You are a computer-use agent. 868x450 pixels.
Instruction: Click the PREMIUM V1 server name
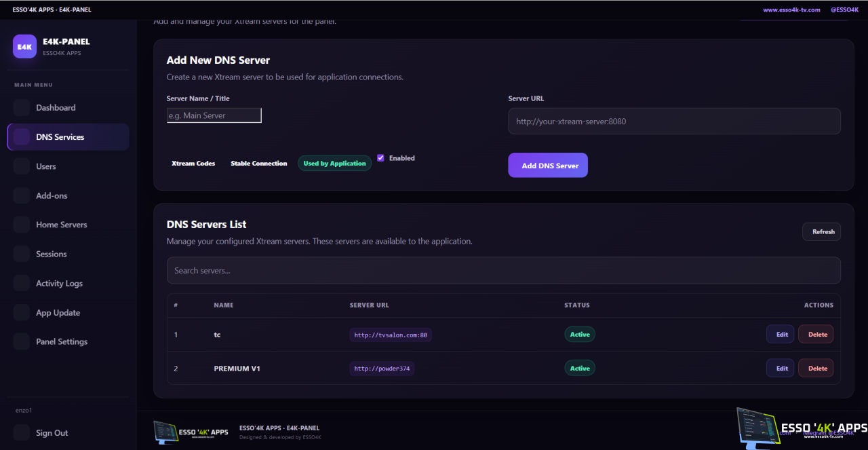[237, 369]
